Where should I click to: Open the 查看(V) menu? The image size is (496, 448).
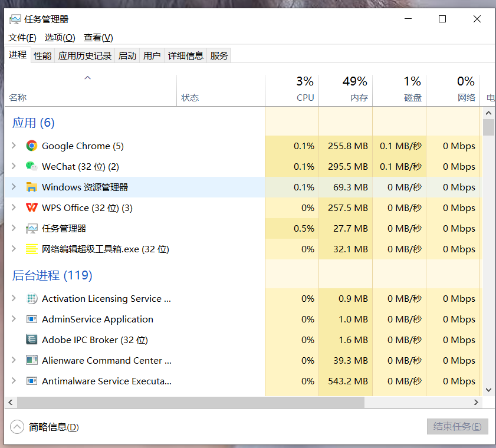pos(98,38)
